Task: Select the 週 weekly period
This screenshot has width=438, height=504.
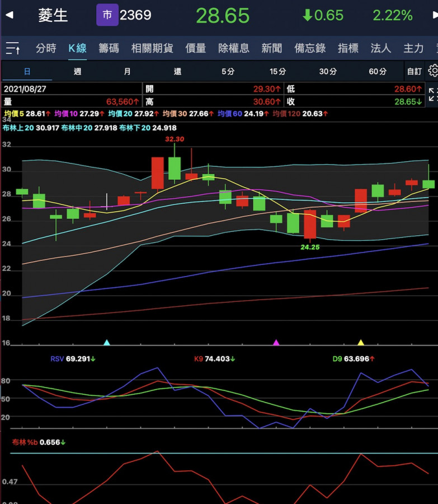Action: tap(77, 72)
